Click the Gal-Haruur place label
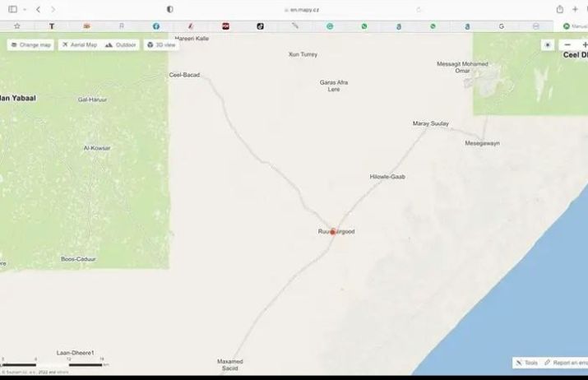The image size is (588, 380). click(92, 100)
